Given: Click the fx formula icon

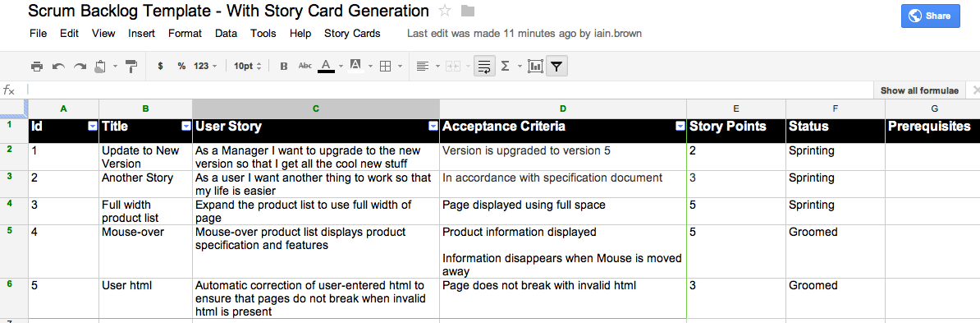Looking at the screenshot, I should [x=9, y=90].
